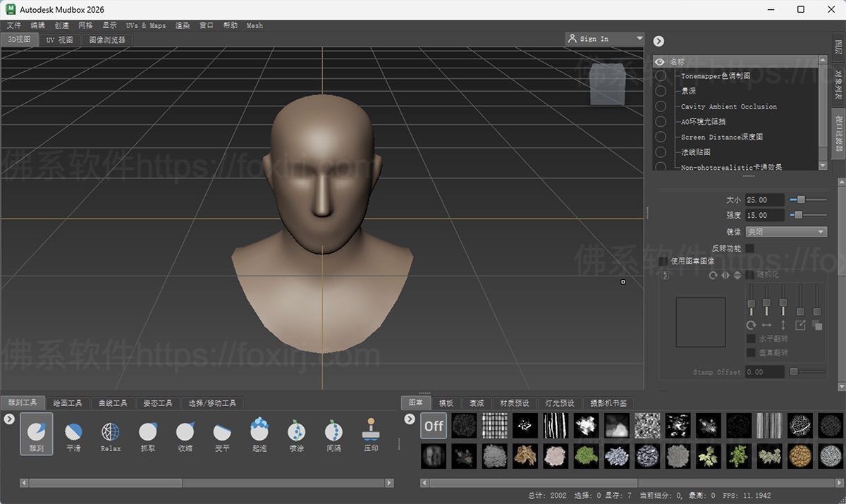Open the UVs & Maps menu
Screen dimensions: 846x504
click(145, 25)
